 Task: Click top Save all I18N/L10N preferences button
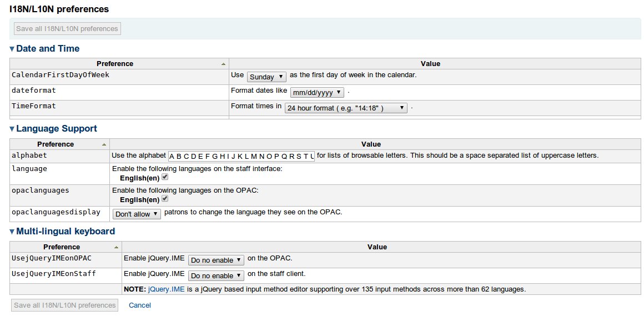(67, 29)
